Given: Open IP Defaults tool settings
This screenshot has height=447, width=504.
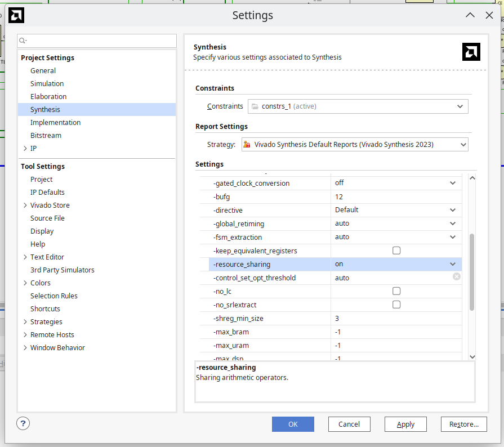Looking at the screenshot, I should pyautogui.click(x=47, y=192).
